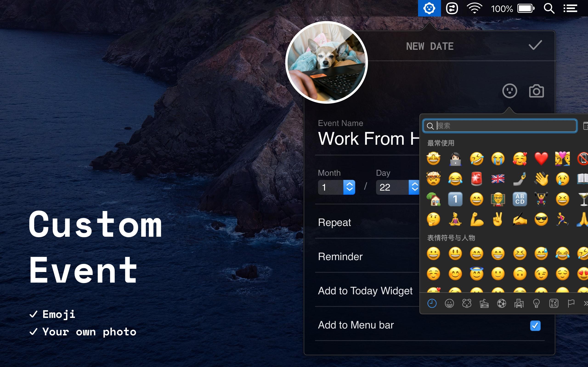Click the Day stepper arrows
This screenshot has width=588, height=367.
click(414, 187)
